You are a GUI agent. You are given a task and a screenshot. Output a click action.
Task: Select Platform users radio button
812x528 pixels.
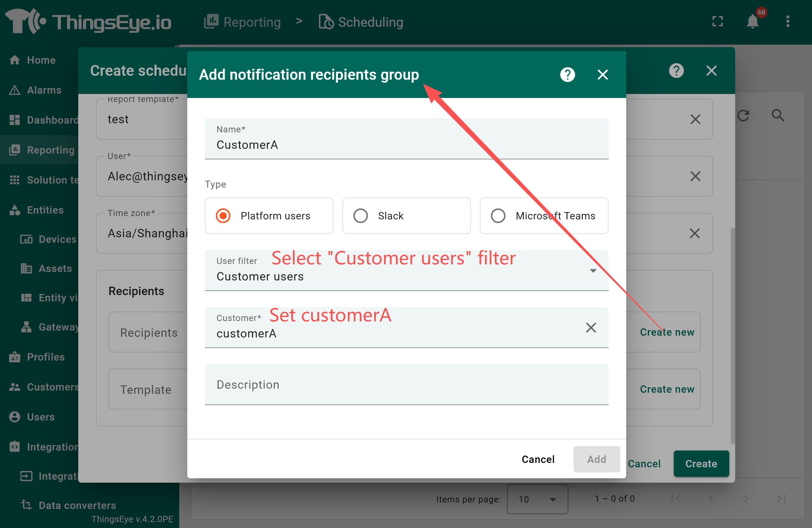click(x=223, y=216)
